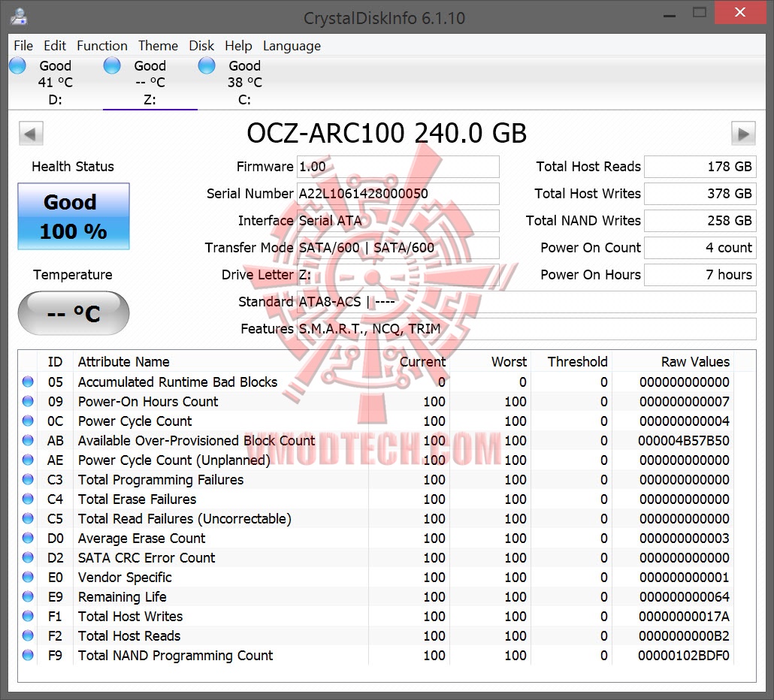The width and height of the screenshot is (774, 700).
Task: Click status dot for the F1 Total Host Writes row
Action: pos(28,616)
